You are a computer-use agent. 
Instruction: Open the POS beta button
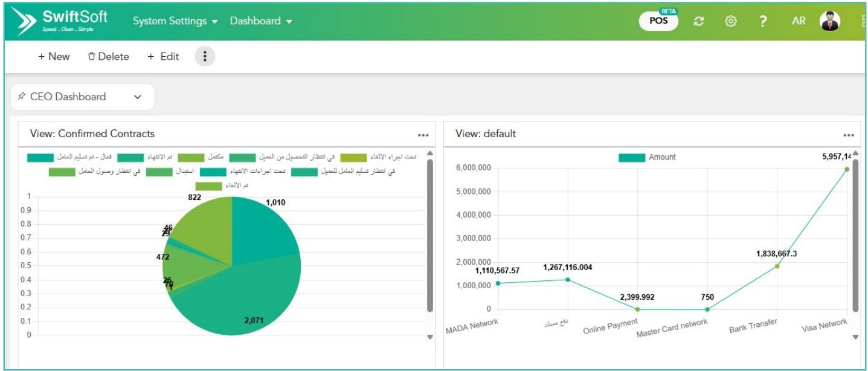coord(658,21)
